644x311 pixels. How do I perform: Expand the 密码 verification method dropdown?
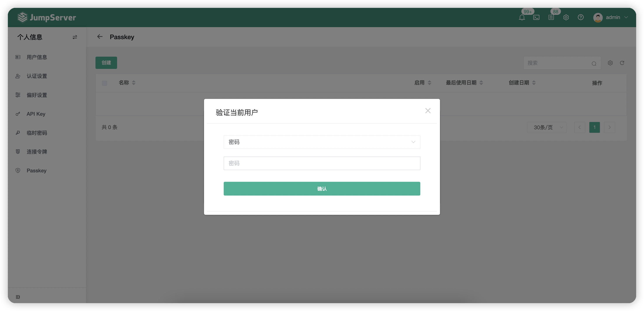(322, 142)
